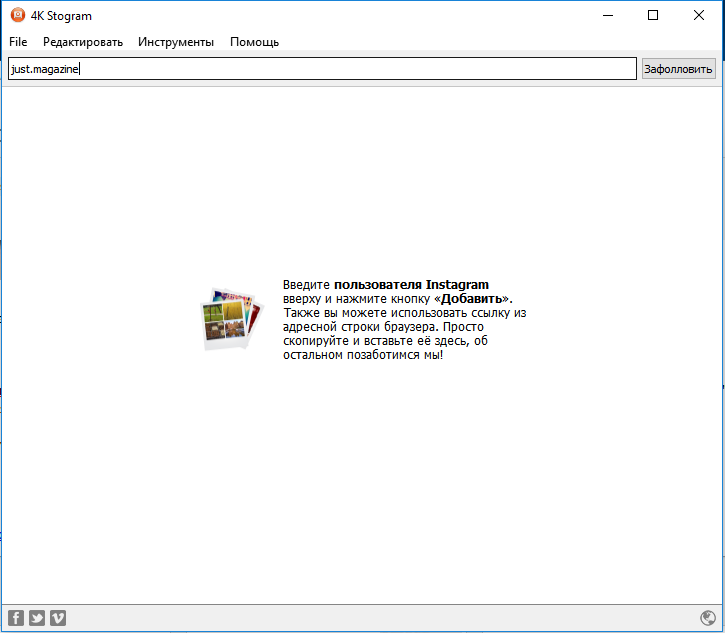The image size is (725, 633).
Task: Minimize the 4K Stogram window
Action: 608,15
